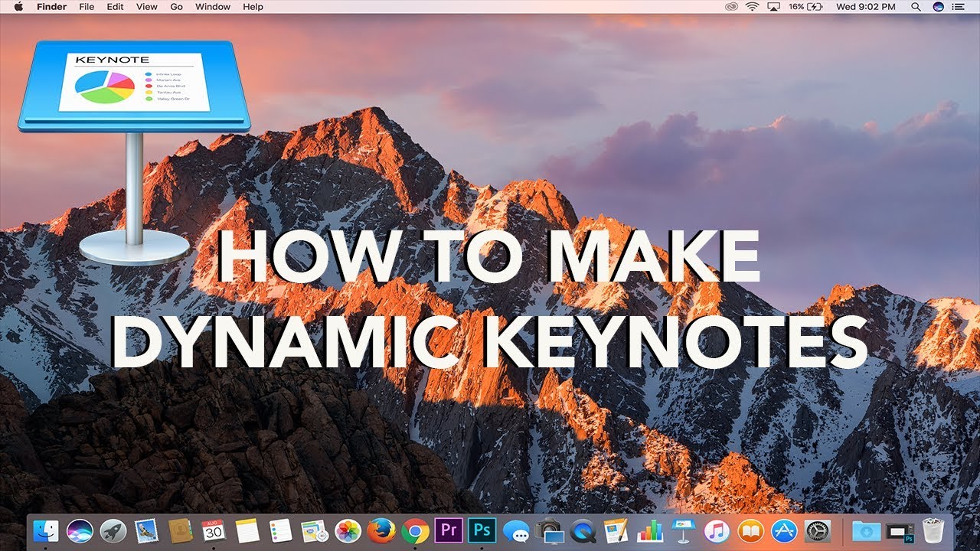Launch Siri from the dock
The width and height of the screenshot is (980, 551).
[80, 530]
